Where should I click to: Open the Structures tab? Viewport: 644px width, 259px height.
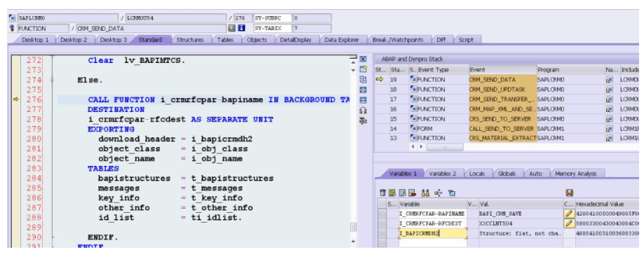tap(190, 40)
